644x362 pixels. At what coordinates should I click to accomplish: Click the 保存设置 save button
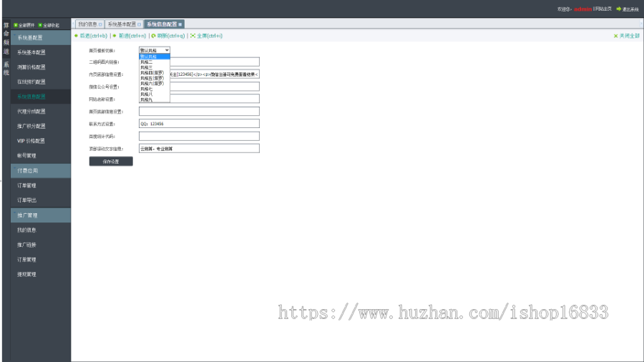[x=111, y=161]
